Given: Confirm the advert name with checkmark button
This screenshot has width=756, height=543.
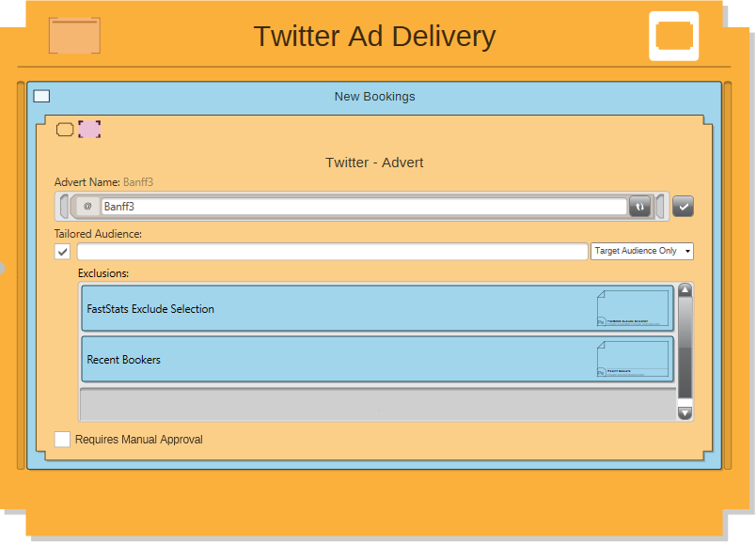Looking at the screenshot, I should pos(683,207).
